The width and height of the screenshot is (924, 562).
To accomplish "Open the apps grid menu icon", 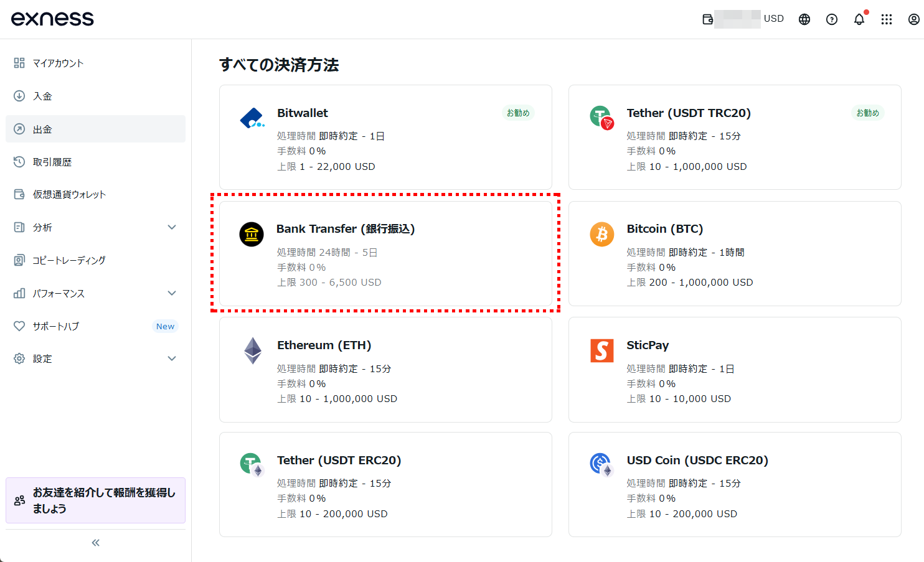I will (887, 19).
